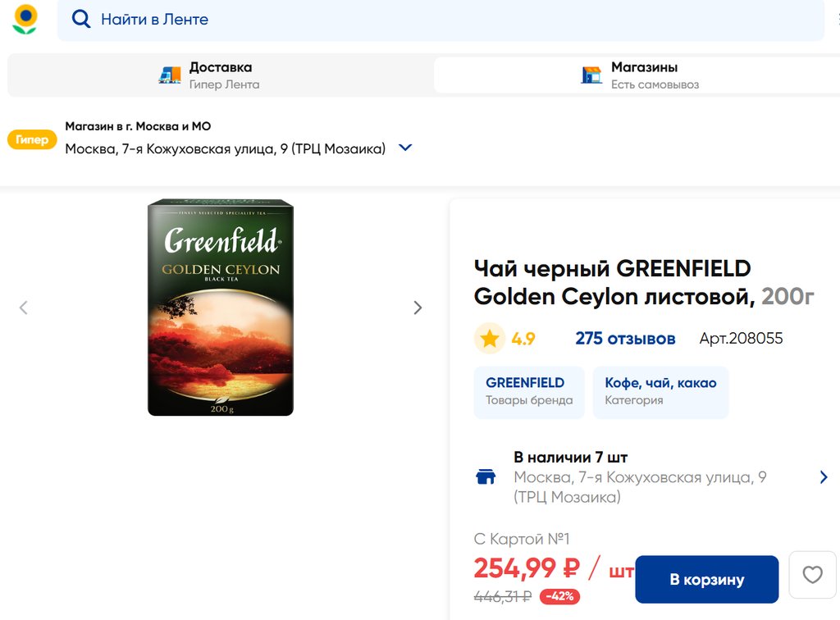
Task: Add product to favorites with heart icon
Action: pos(812,575)
